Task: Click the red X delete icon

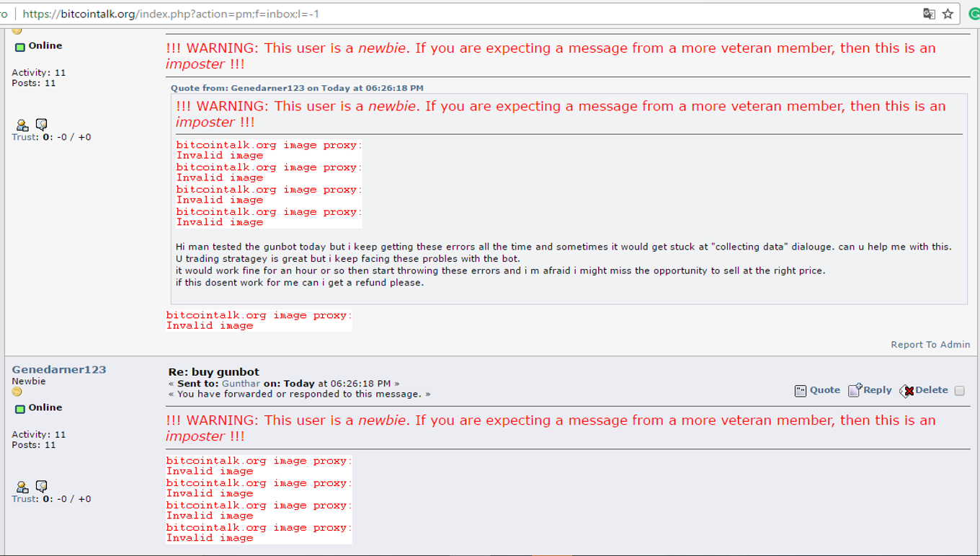Action: click(x=906, y=391)
